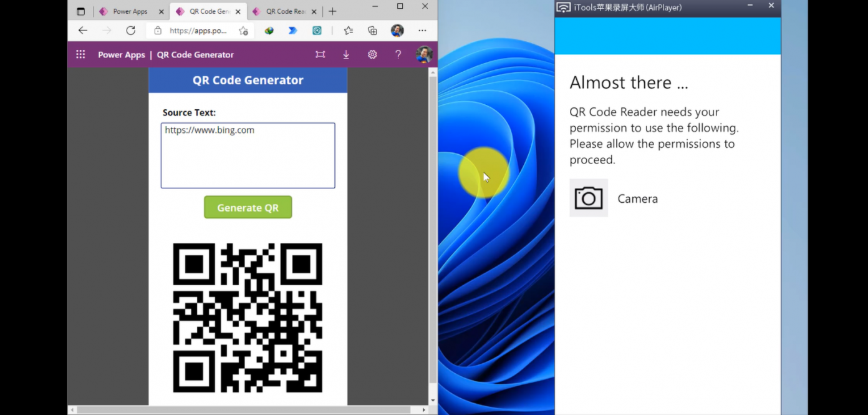Reload the QR Code Generator page
Viewport: 868px width, 415px height.
coord(130,30)
